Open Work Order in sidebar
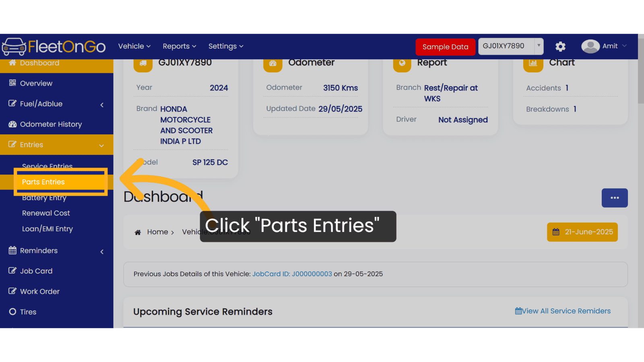The image size is (644, 362). tap(56, 292)
